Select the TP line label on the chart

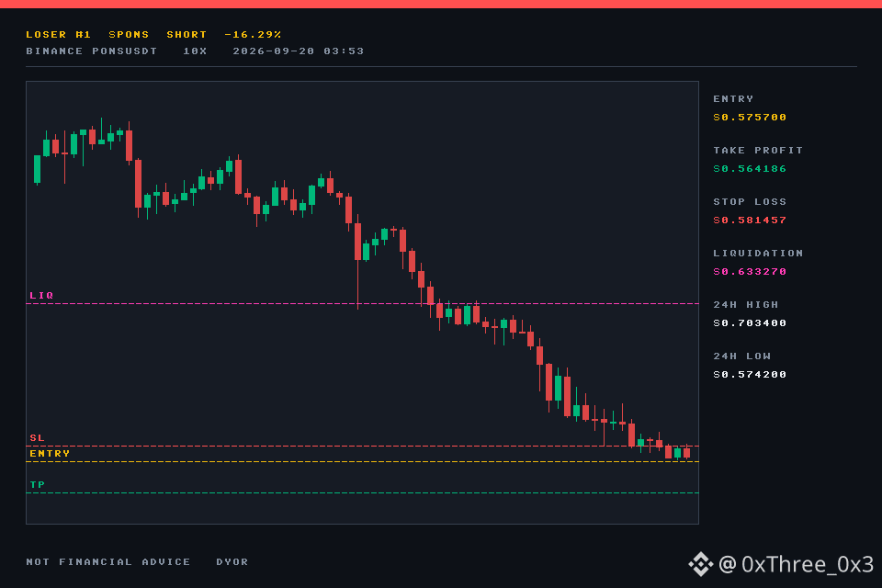(37, 484)
